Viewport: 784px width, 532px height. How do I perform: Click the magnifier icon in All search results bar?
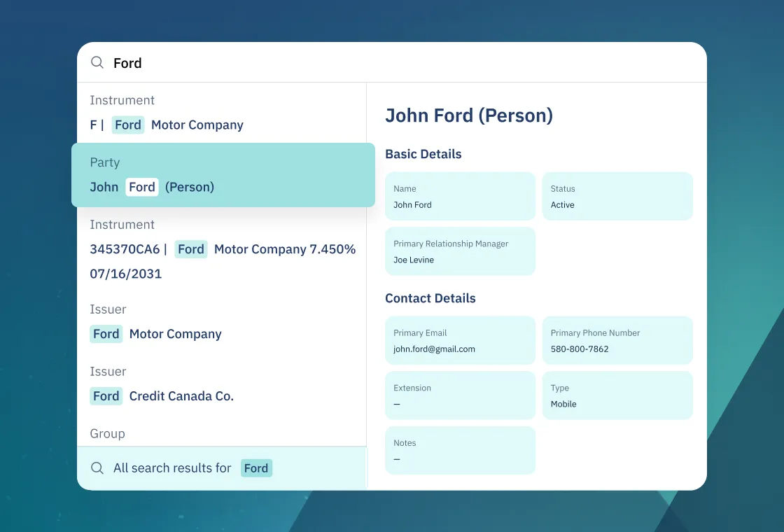pyautogui.click(x=97, y=468)
